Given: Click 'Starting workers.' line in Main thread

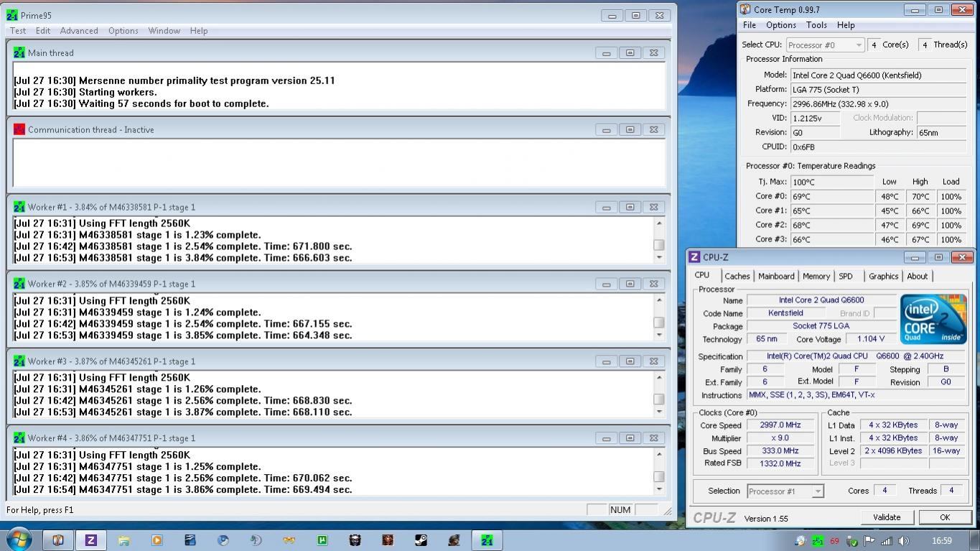Looking at the screenshot, I should pos(85,92).
